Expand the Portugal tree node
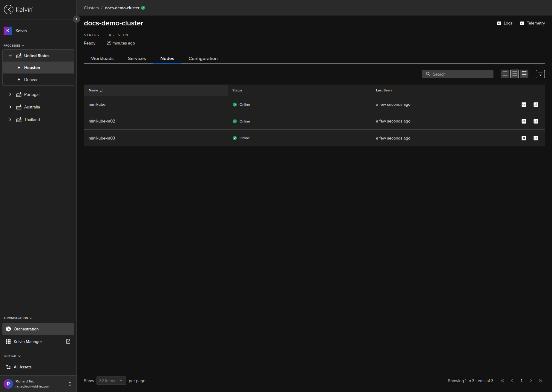 [x=10, y=94]
